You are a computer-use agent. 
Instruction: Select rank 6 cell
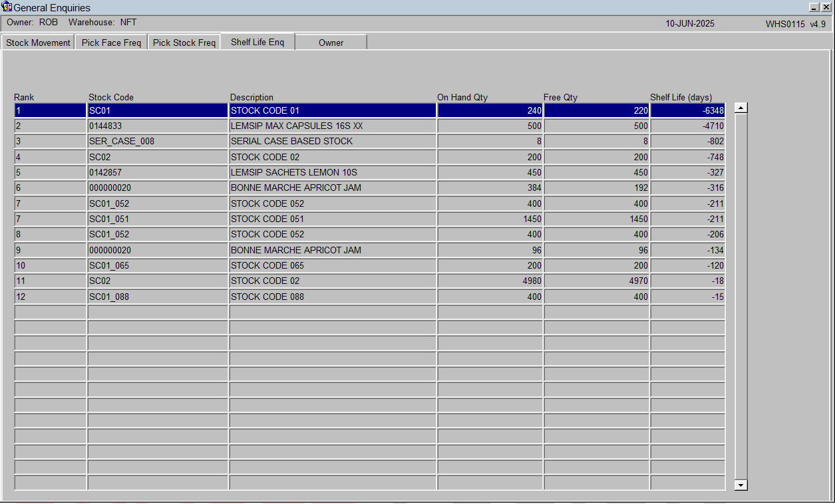pyautogui.click(x=51, y=188)
